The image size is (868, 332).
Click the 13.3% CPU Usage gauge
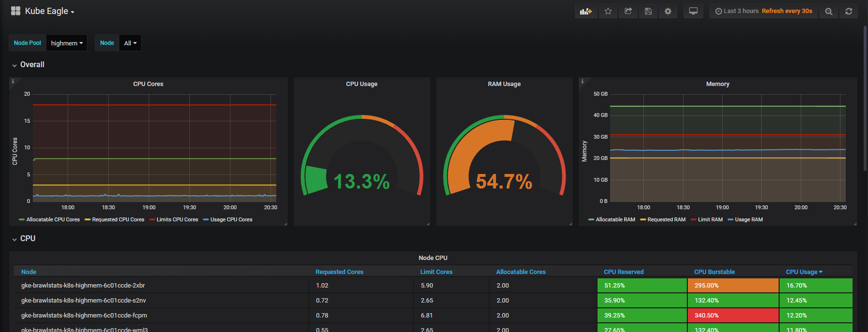pos(362,156)
